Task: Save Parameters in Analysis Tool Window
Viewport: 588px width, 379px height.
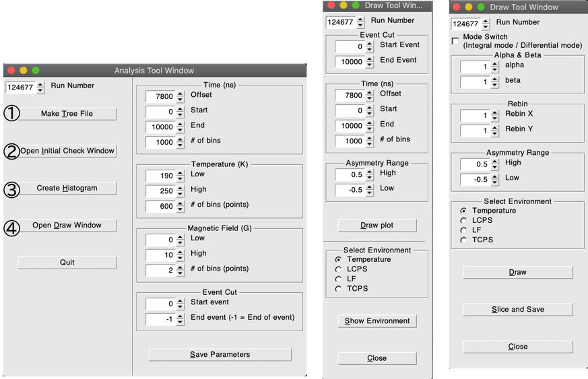Action: pyautogui.click(x=220, y=355)
